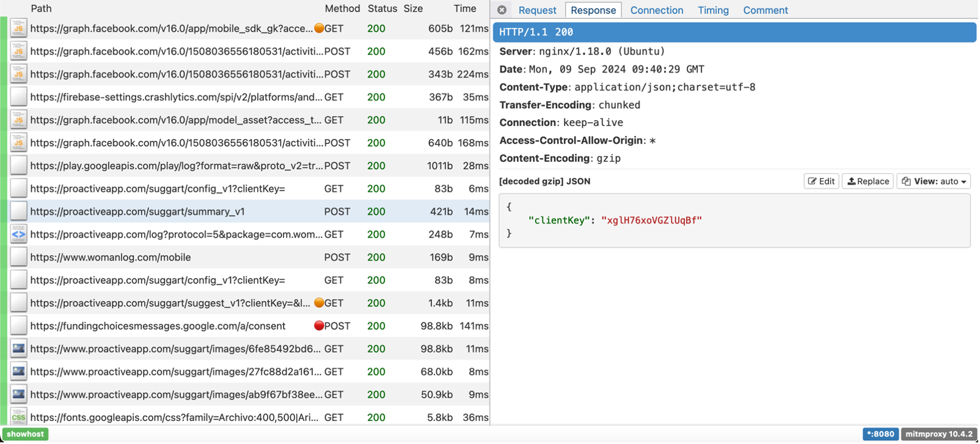Close the flow detail panel
Viewport: 980px width, 444px height.
click(x=502, y=10)
